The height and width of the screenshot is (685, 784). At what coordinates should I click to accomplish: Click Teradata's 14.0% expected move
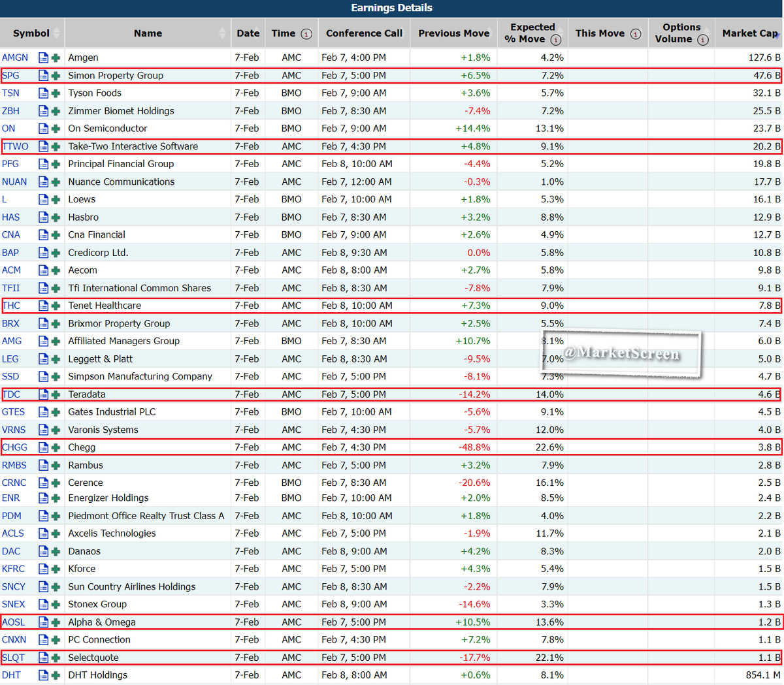(549, 394)
